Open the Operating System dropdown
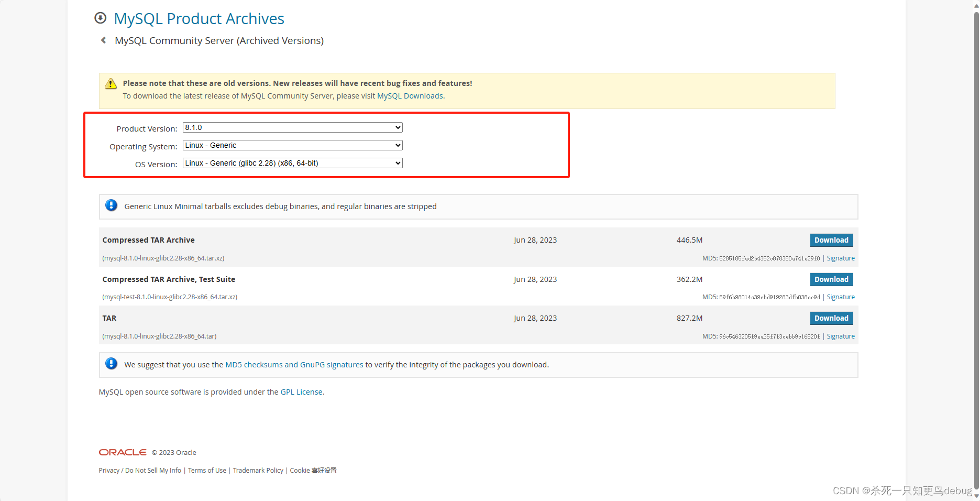Image resolution: width=980 pixels, height=501 pixels. click(x=293, y=145)
